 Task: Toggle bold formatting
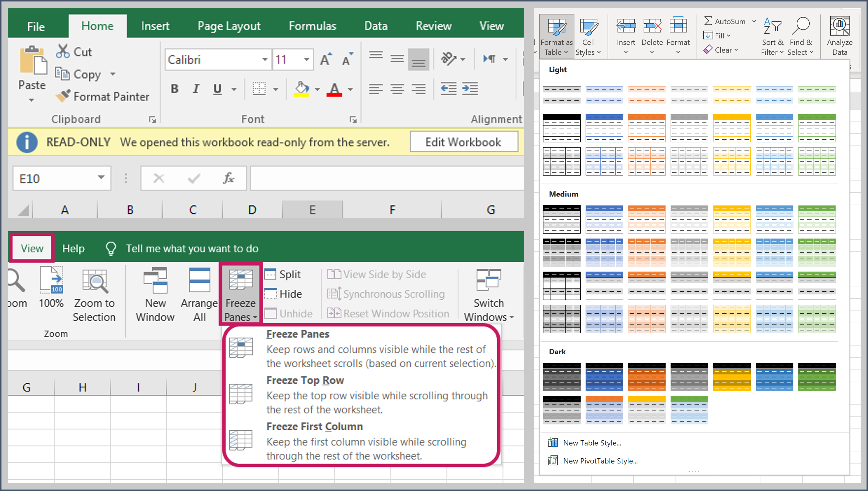[x=175, y=89]
